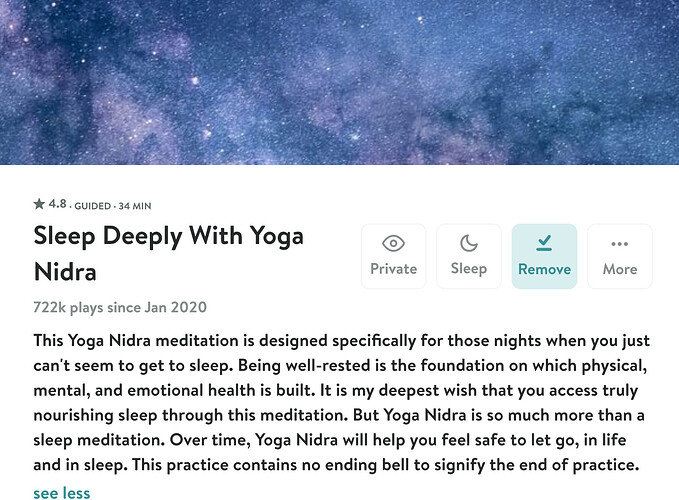Click the three-dots icon above More
Screen dimensions: 679x500
(619, 244)
